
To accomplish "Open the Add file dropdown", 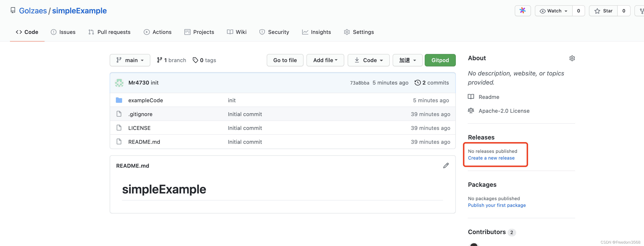I will tap(325, 60).
